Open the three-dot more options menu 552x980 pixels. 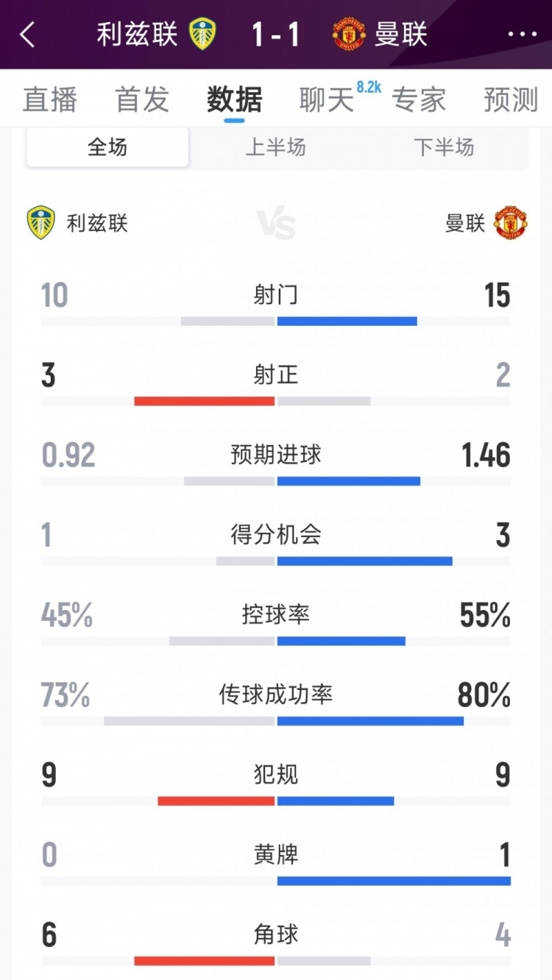tap(523, 35)
